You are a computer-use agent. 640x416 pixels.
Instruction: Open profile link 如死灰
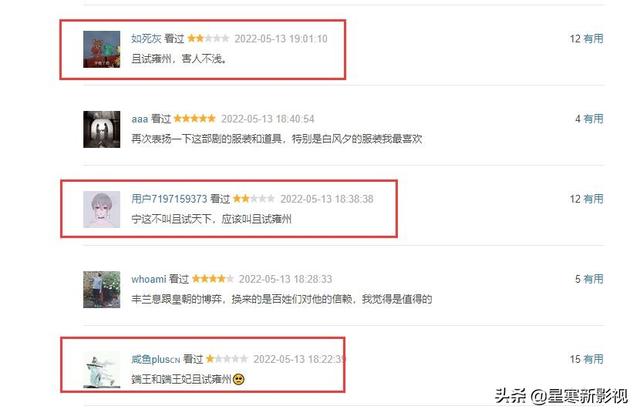146,38
